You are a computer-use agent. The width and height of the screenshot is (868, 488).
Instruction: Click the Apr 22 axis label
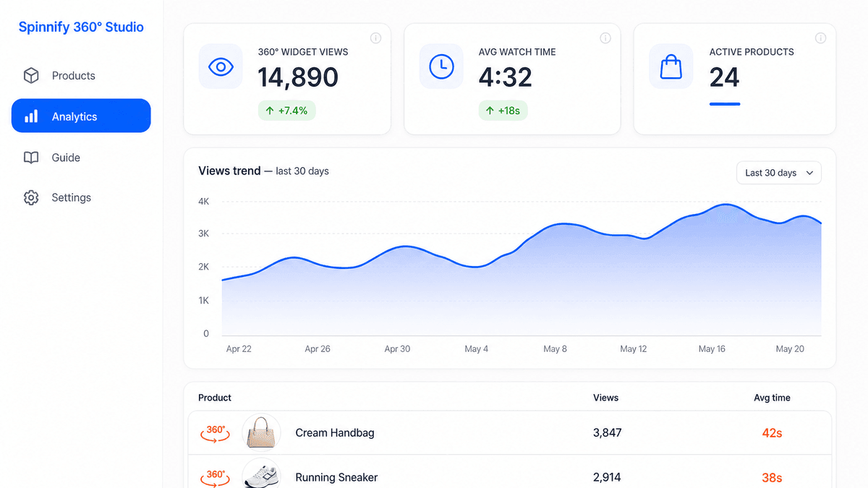pyautogui.click(x=239, y=349)
